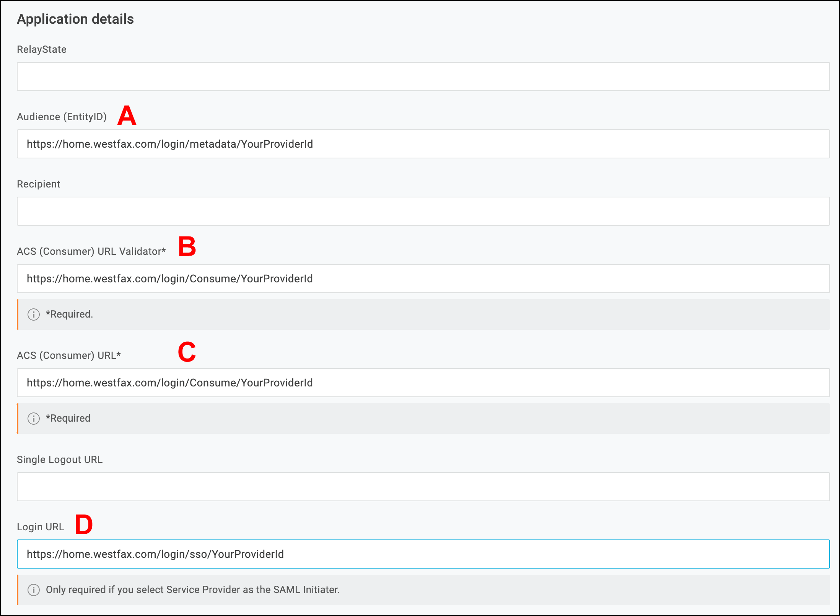This screenshot has width=840, height=616.
Task: Click the '*Required.' hint under URL Validator
Action: pyautogui.click(x=69, y=314)
